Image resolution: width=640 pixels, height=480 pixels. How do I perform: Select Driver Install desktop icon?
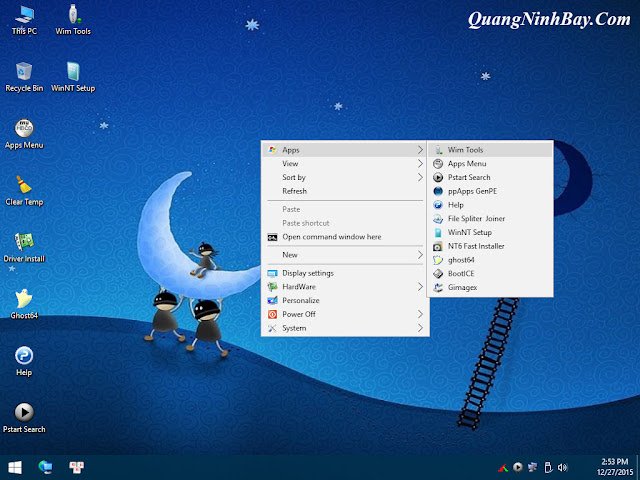(24, 247)
